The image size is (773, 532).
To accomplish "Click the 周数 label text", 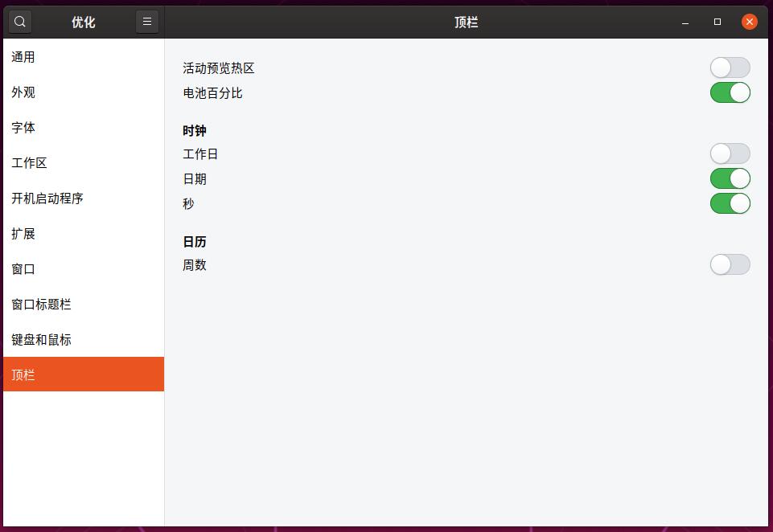I will pos(194,265).
